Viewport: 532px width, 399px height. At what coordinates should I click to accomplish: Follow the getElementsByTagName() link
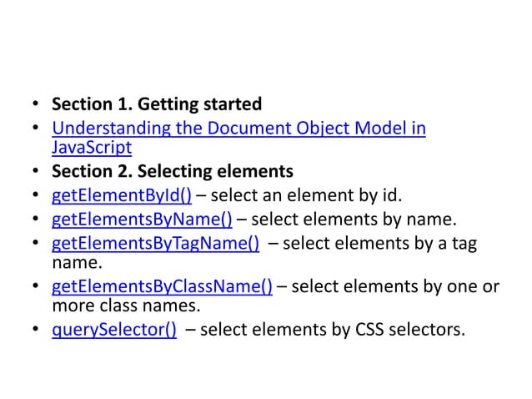[x=154, y=243]
